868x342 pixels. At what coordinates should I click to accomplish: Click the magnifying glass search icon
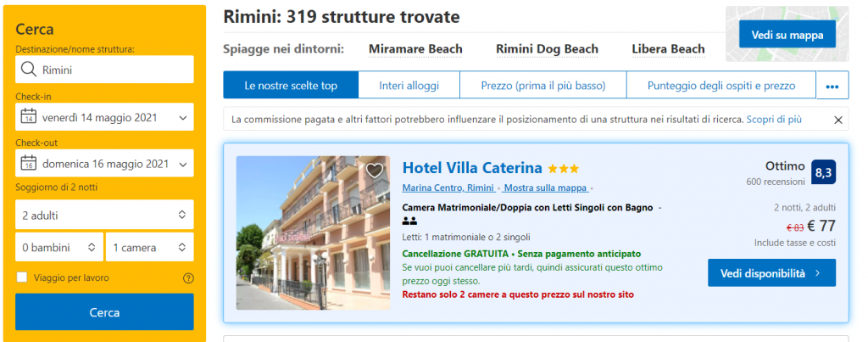28,70
